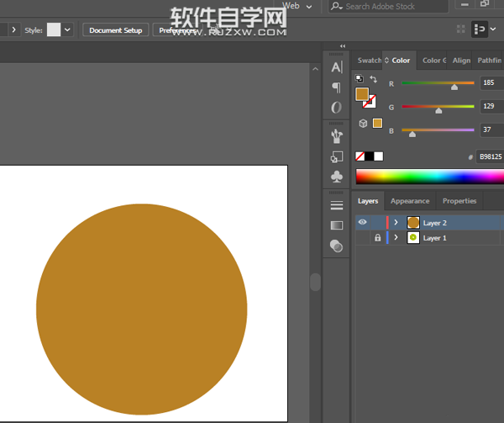Switch to the Swatches tab
Viewport: 504px width, 423px height.
click(369, 61)
